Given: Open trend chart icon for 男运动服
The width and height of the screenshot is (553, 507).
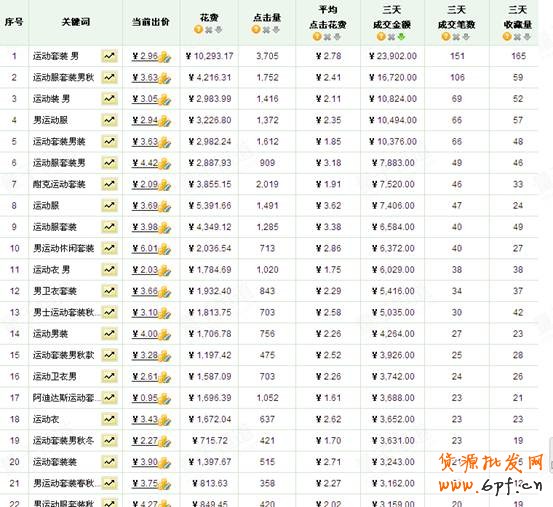Looking at the screenshot, I should pyautogui.click(x=109, y=120).
